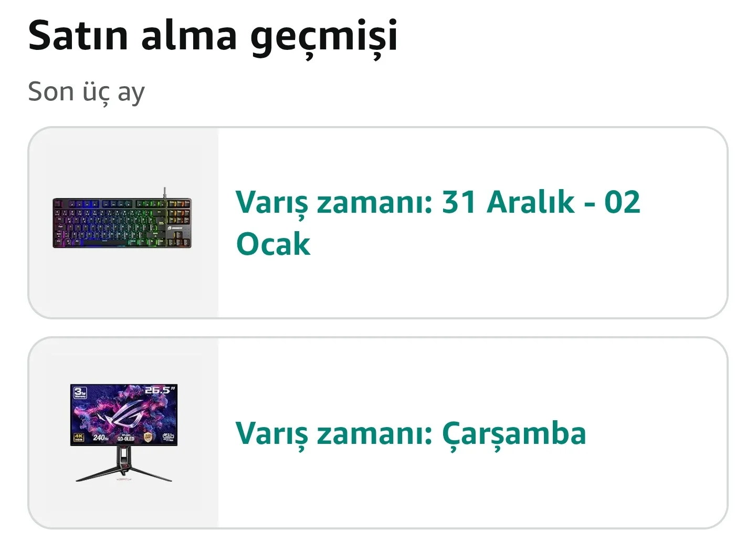Open the ROG monitor product thumbnail
The width and height of the screenshot is (756, 540).
pos(124,433)
